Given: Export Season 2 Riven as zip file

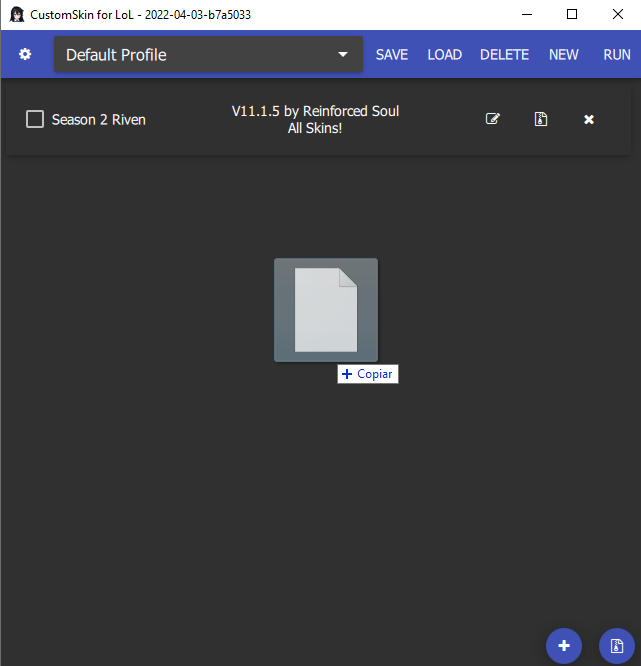Looking at the screenshot, I should pos(541,119).
